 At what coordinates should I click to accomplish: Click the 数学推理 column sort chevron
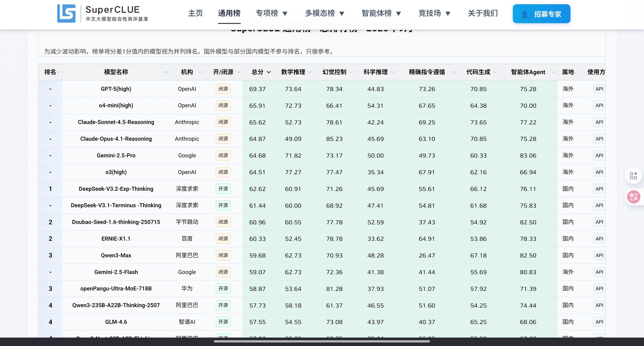pyautogui.click(x=310, y=72)
